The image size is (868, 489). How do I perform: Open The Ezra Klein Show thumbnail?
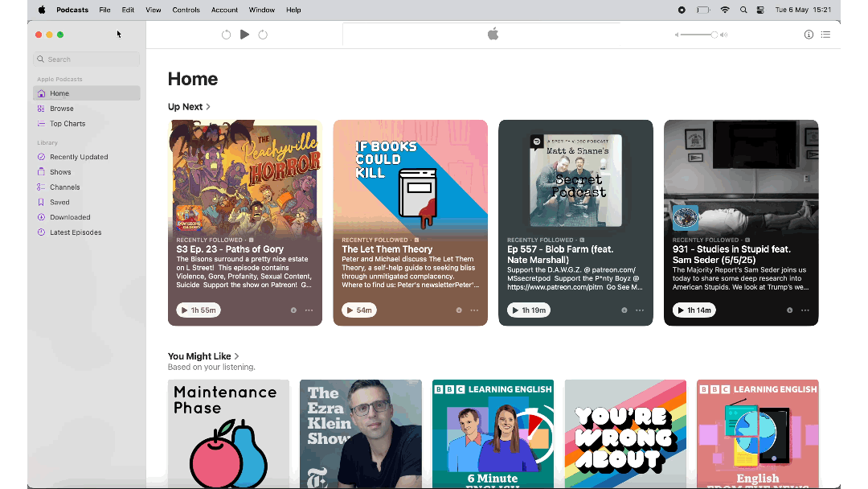coord(361,434)
